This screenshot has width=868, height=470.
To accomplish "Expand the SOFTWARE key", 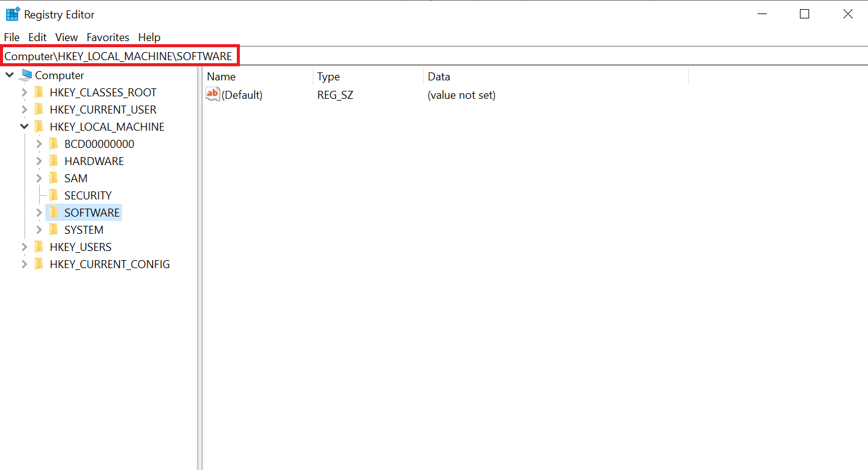I will [x=39, y=213].
